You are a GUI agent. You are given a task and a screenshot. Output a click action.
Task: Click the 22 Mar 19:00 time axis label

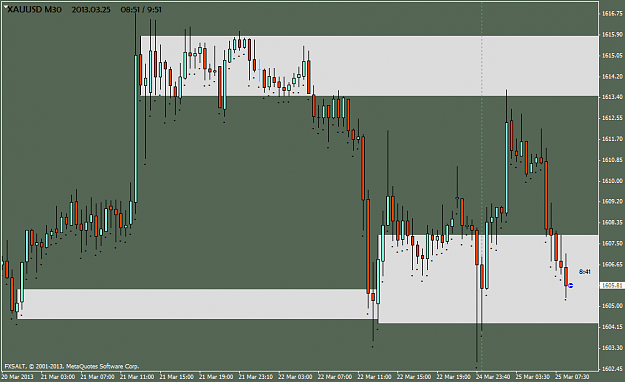point(453,377)
